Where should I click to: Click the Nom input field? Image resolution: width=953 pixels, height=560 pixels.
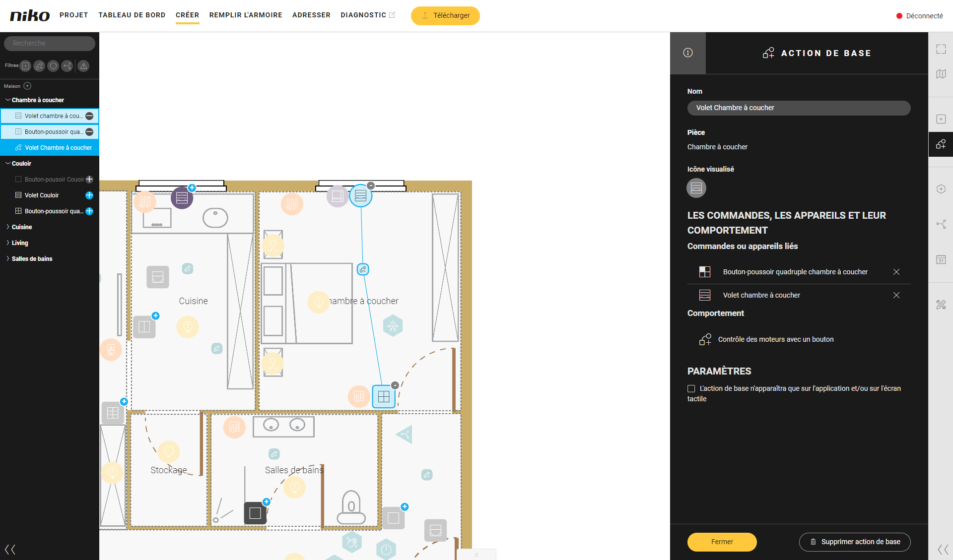pyautogui.click(x=798, y=108)
